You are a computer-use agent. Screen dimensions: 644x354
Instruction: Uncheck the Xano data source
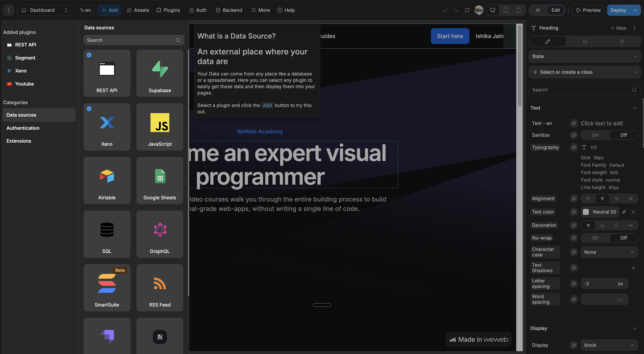[89, 109]
